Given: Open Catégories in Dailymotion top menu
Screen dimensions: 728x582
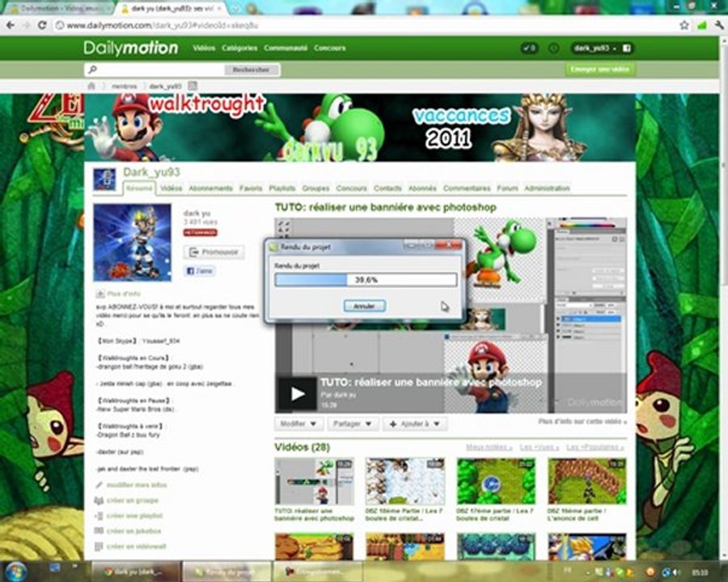Looking at the screenshot, I should (239, 48).
